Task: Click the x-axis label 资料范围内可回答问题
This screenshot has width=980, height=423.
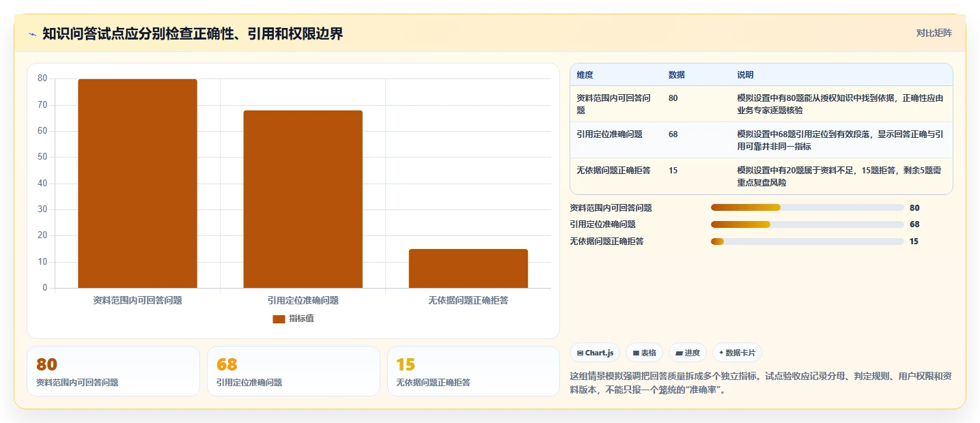Action: [137, 300]
